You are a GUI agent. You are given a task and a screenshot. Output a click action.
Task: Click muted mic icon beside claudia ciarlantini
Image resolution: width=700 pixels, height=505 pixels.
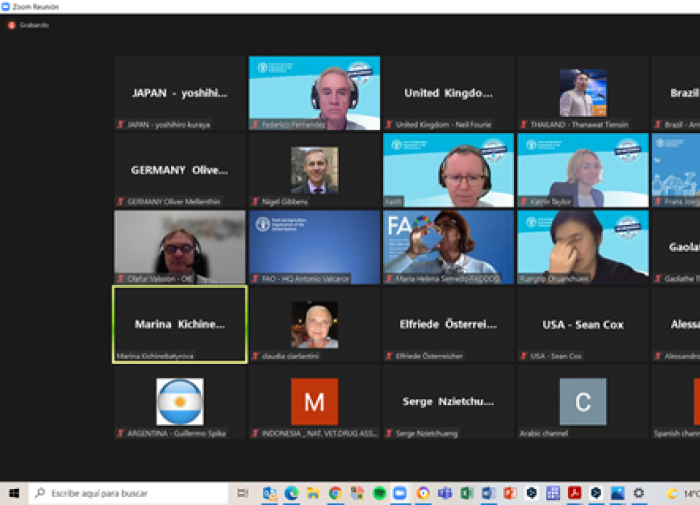pos(255,356)
